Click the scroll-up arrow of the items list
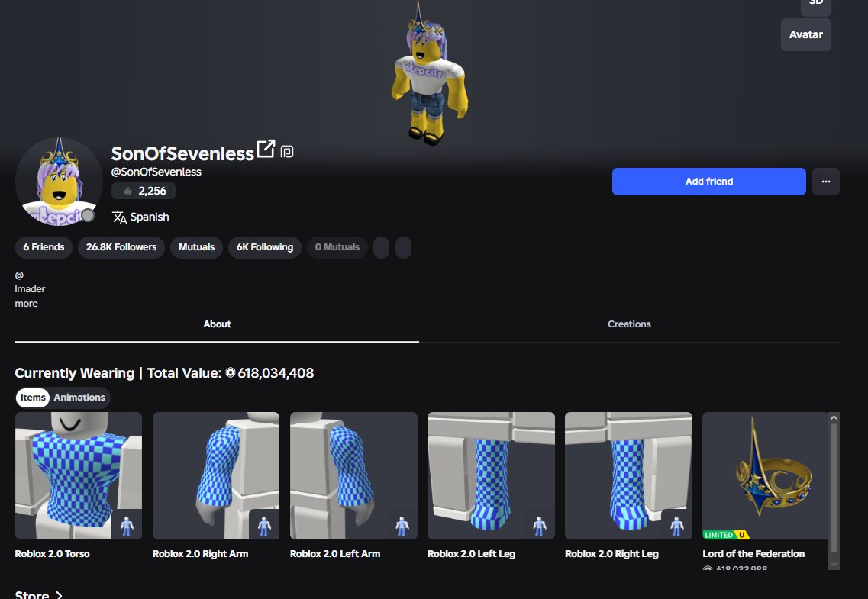 point(834,418)
